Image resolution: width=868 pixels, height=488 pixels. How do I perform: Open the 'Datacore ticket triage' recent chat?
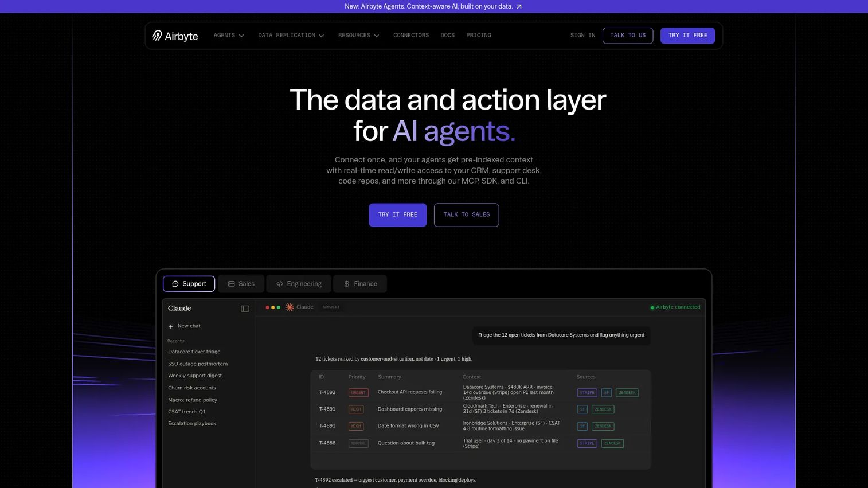click(x=194, y=352)
